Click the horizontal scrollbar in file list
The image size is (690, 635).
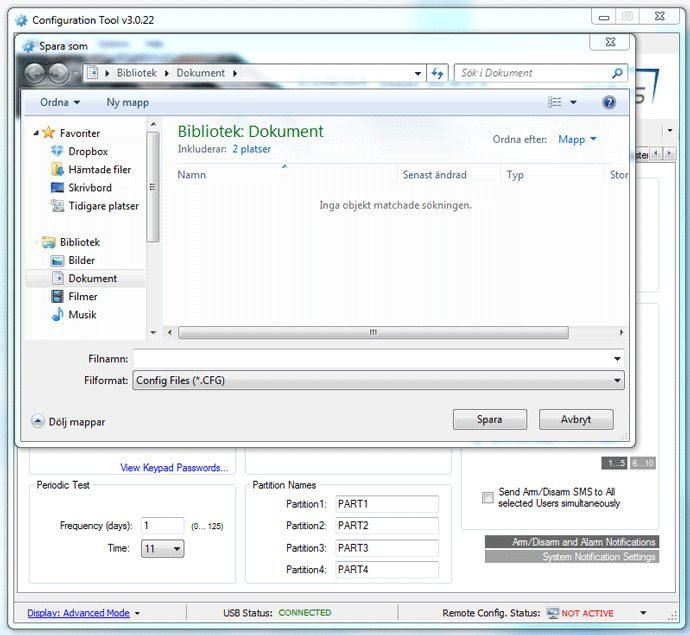pyautogui.click(x=372, y=333)
